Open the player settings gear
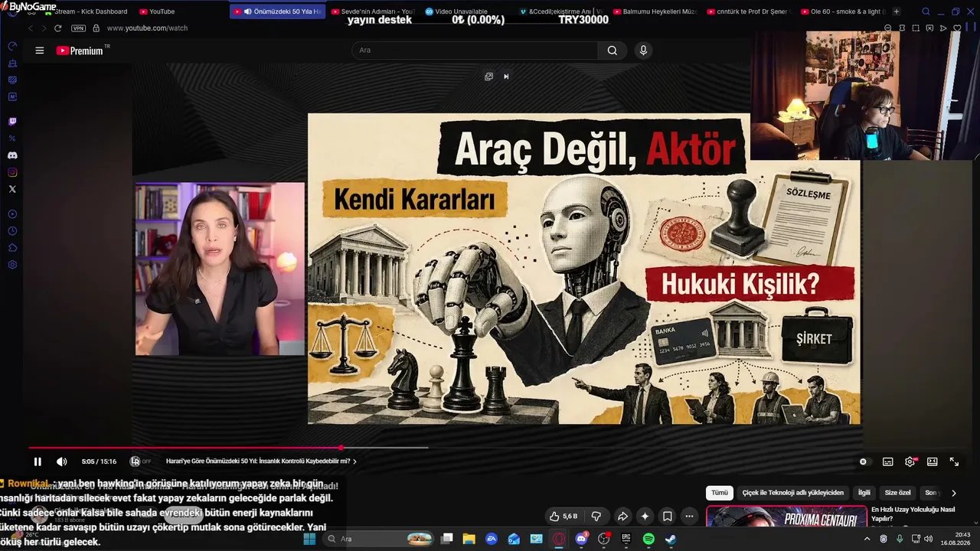 coord(910,461)
